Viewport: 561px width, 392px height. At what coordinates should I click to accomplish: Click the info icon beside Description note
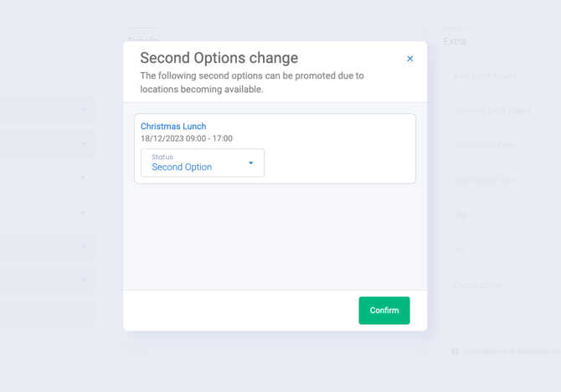click(x=455, y=352)
